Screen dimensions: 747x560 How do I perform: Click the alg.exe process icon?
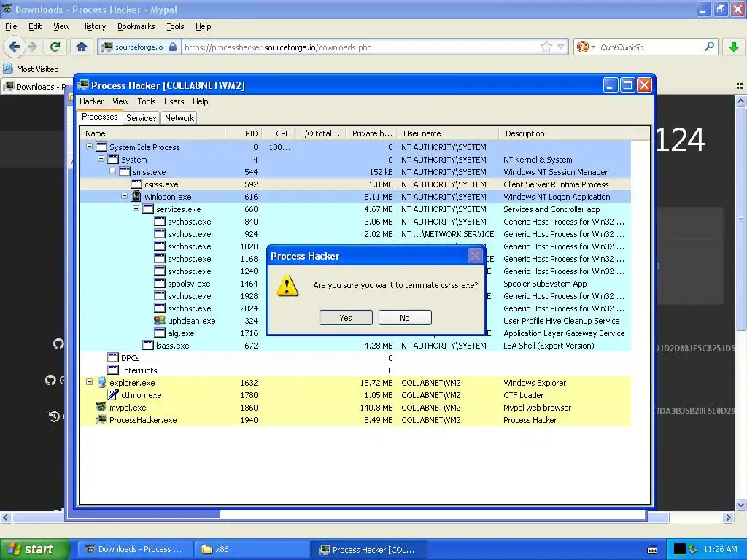[160, 332]
